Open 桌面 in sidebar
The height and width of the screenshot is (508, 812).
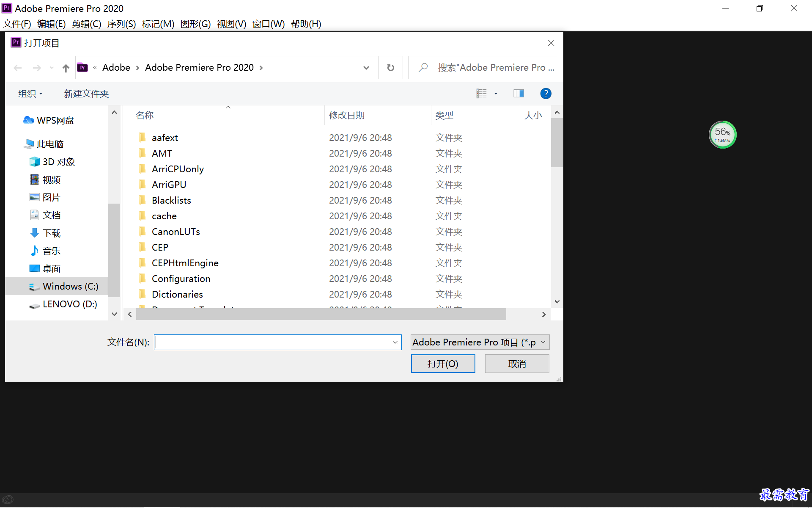tap(45, 268)
